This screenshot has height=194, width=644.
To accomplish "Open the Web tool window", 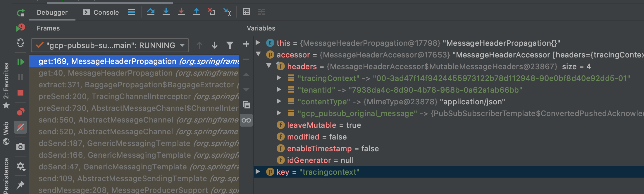I will [6, 133].
